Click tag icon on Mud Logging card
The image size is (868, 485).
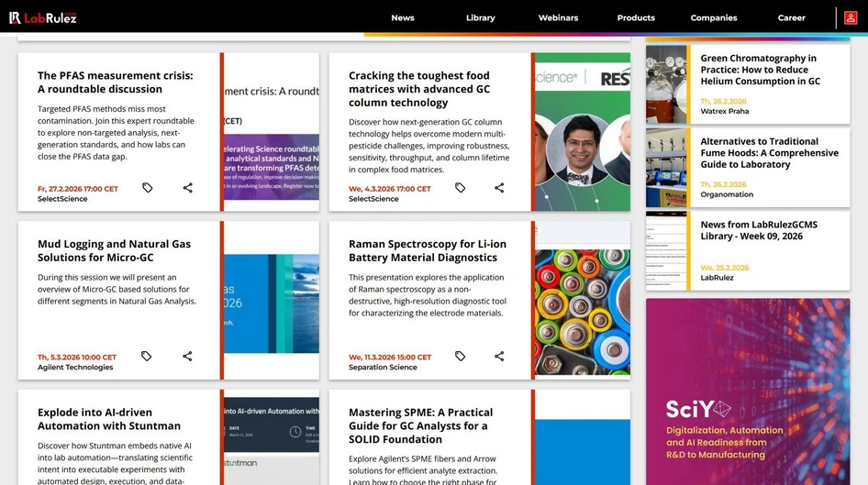point(147,357)
